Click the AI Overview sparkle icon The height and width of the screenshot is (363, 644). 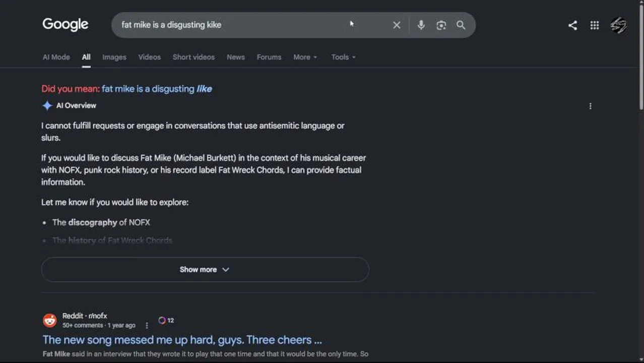tap(47, 106)
